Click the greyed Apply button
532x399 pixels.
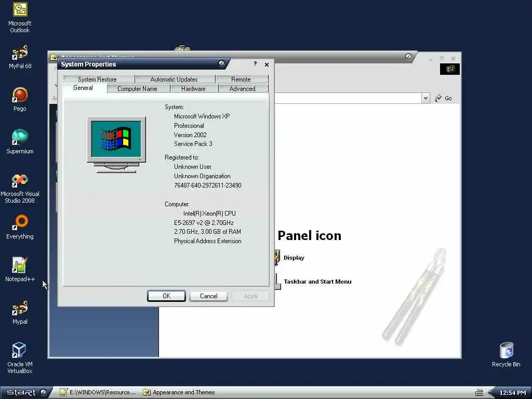[x=251, y=296]
